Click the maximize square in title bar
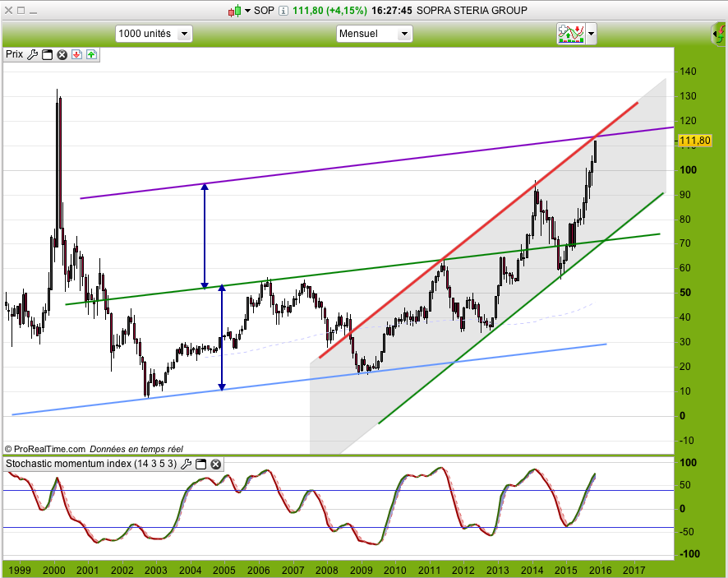 point(21,10)
